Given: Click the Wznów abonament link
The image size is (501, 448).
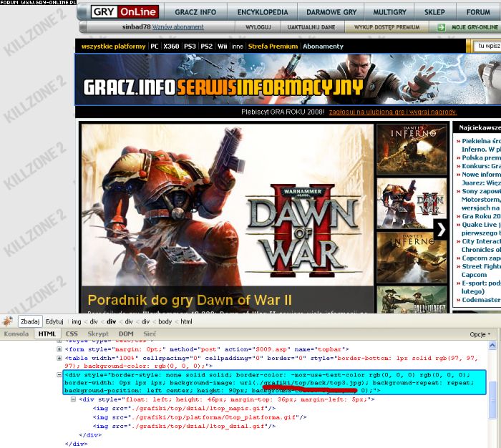Looking at the screenshot, I should (177, 27).
